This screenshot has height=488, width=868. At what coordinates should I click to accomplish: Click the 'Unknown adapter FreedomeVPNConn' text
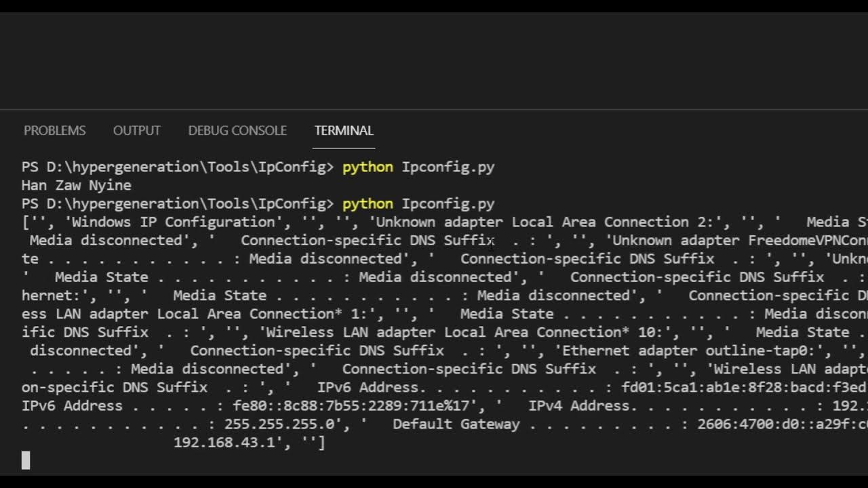(740, 240)
